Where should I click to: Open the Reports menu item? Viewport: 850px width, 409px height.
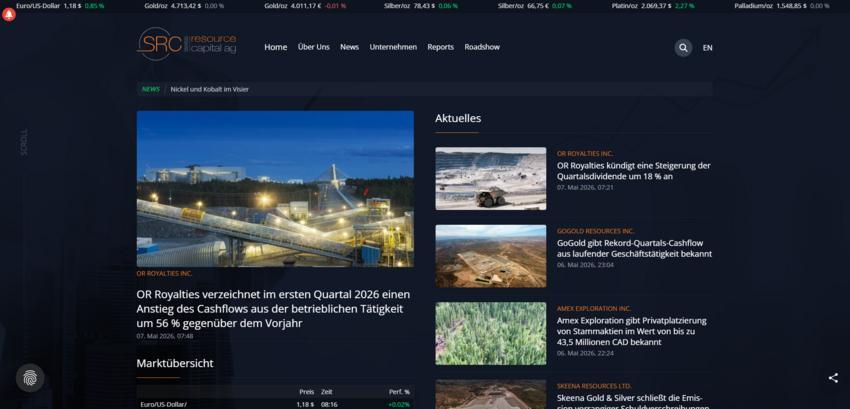click(x=440, y=47)
